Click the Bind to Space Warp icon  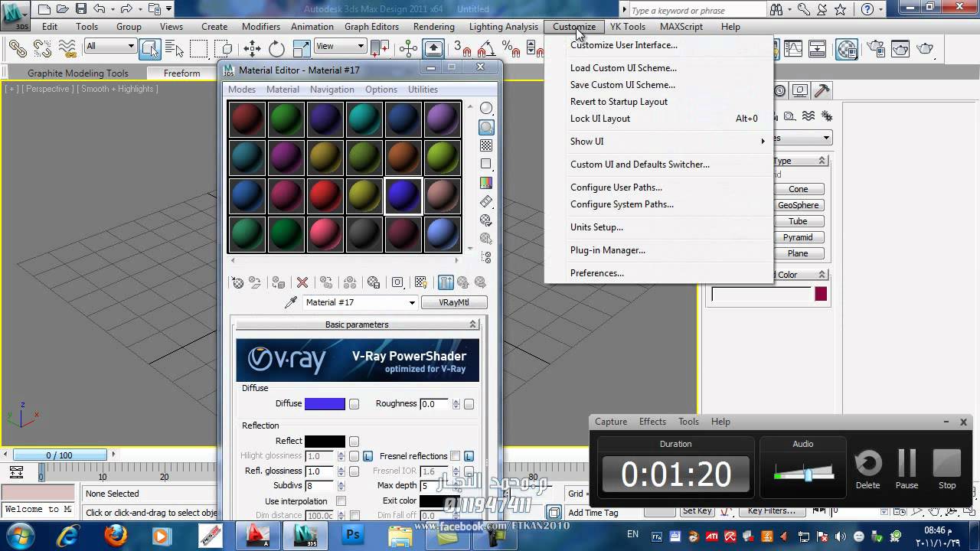click(67, 48)
